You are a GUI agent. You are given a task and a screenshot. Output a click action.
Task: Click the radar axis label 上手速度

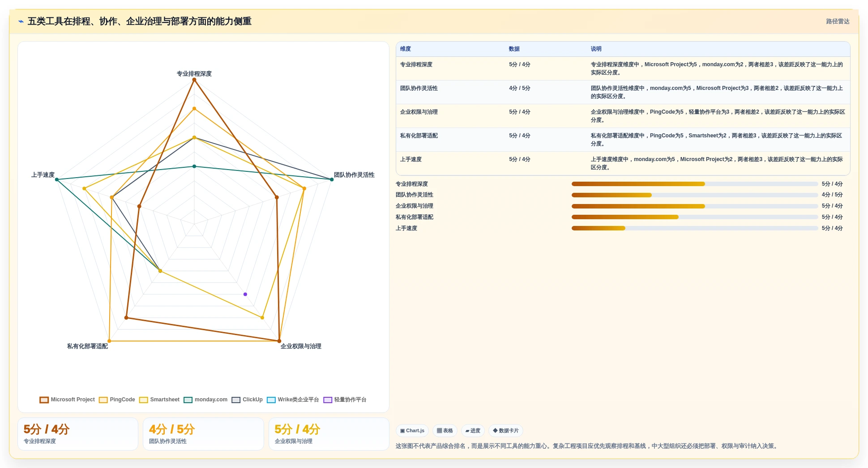coord(43,175)
